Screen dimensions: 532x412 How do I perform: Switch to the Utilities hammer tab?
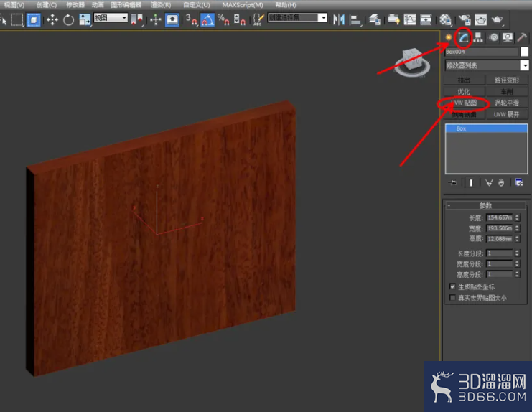pos(522,37)
